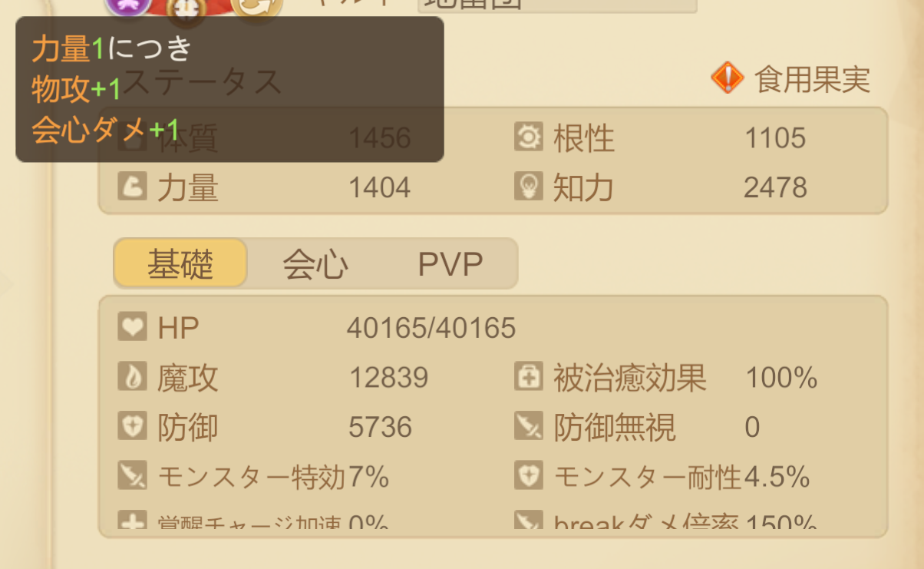Image resolution: width=924 pixels, height=569 pixels.
Task: Open the 食用果実 link
Action: [812, 78]
